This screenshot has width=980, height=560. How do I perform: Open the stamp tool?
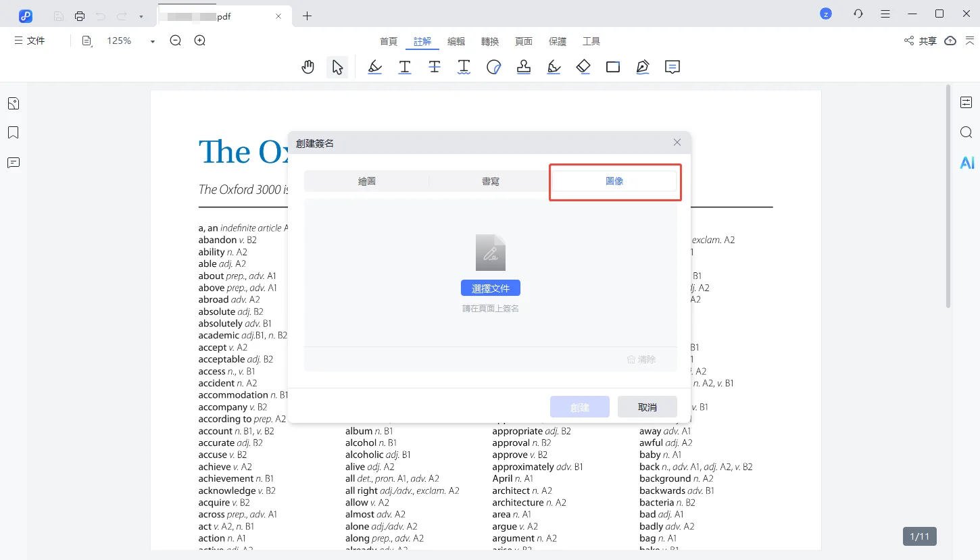point(523,67)
